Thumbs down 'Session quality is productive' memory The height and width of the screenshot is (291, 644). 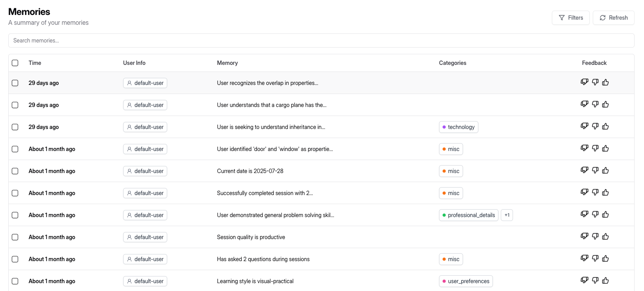click(x=595, y=237)
